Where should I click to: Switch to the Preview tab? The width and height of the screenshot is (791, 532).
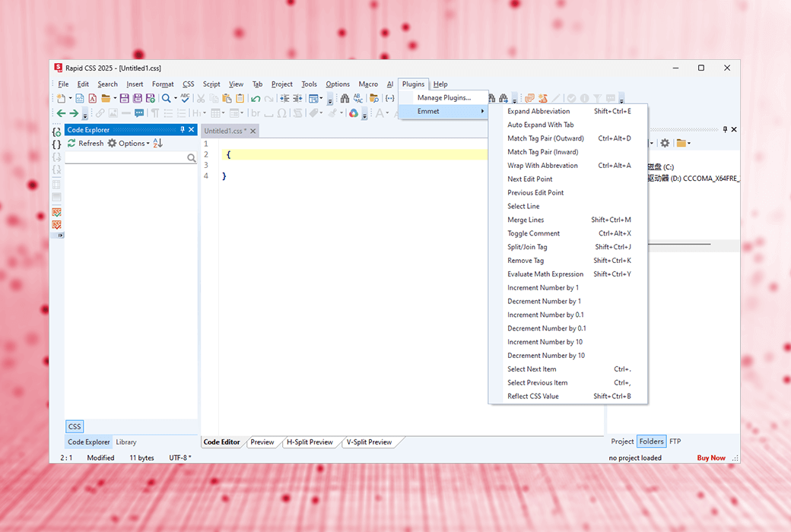(x=262, y=442)
